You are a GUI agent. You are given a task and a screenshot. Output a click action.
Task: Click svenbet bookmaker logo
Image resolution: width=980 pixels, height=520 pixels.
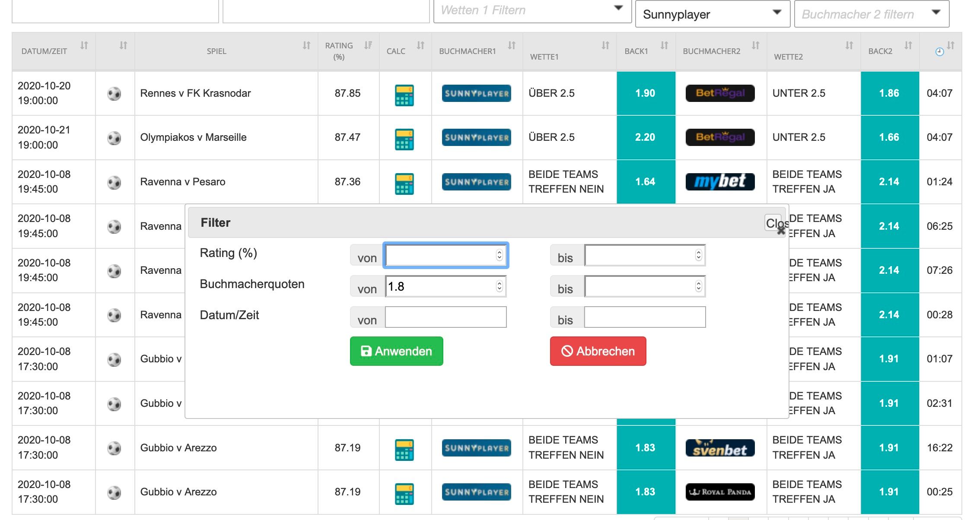pos(720,448)
